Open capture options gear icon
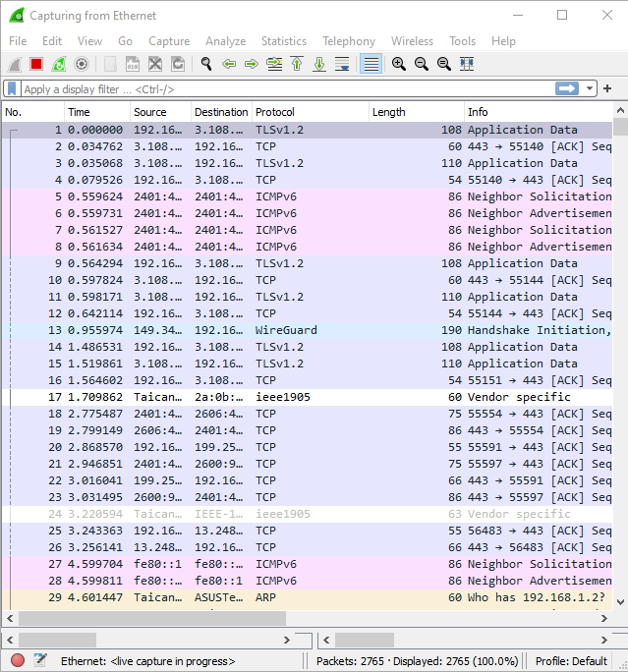 click(82, 64)
